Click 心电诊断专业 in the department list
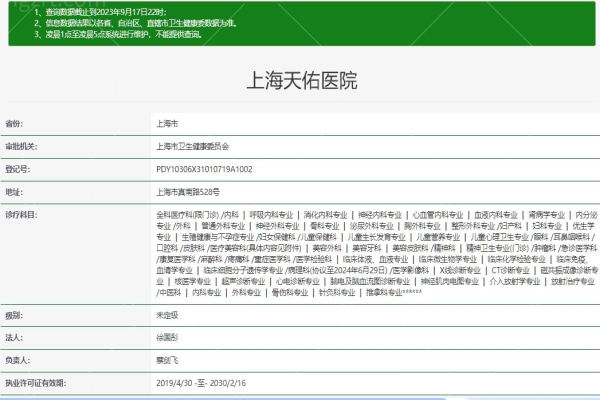The width and height of the screenshot is (600, 400). 298,281
